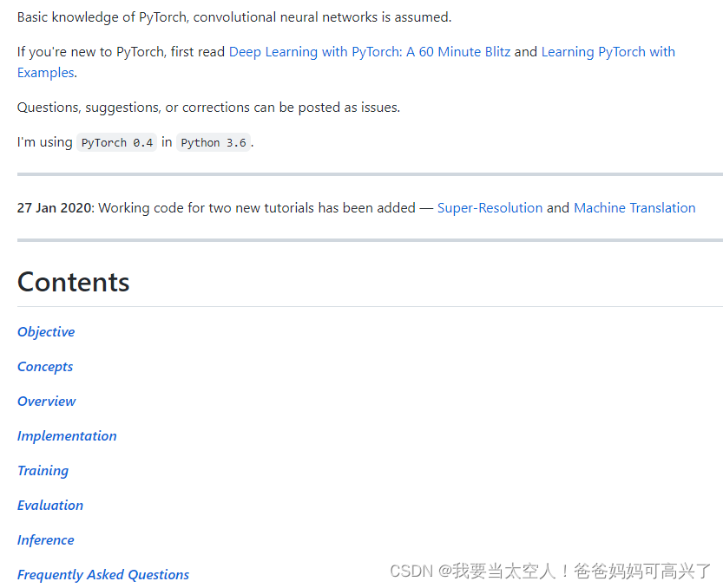Viewport: 723px width, 588px height.
Task: Open Frequently Asked Questions link
Action: [102, 575]
